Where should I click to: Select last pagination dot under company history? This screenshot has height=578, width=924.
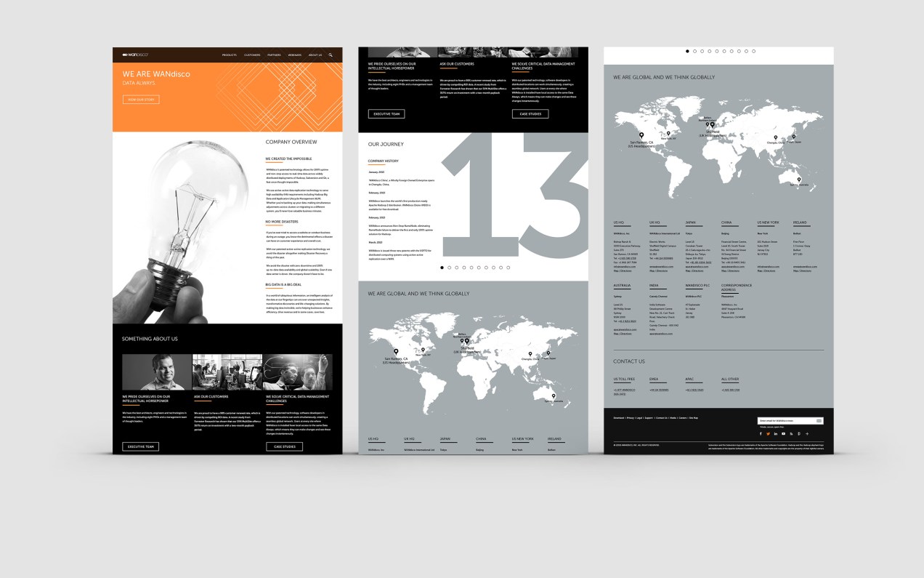tap(508, 268)
